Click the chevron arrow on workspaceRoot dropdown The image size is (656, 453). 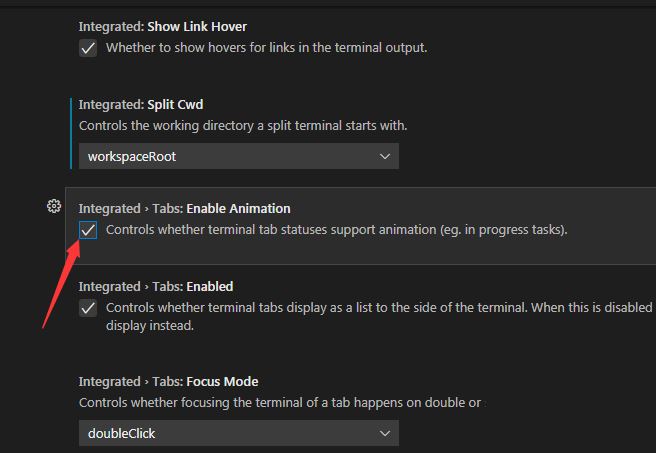pos(385,156)
